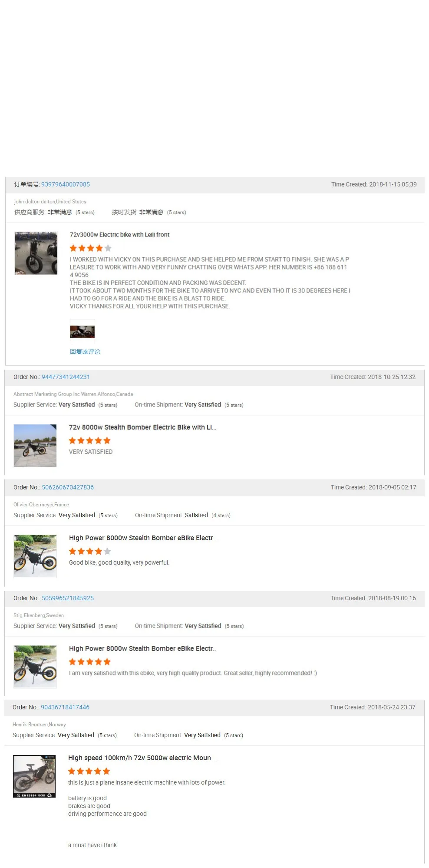Click five-star rating under VERY SATISFIED review

(x=90, y=440)
